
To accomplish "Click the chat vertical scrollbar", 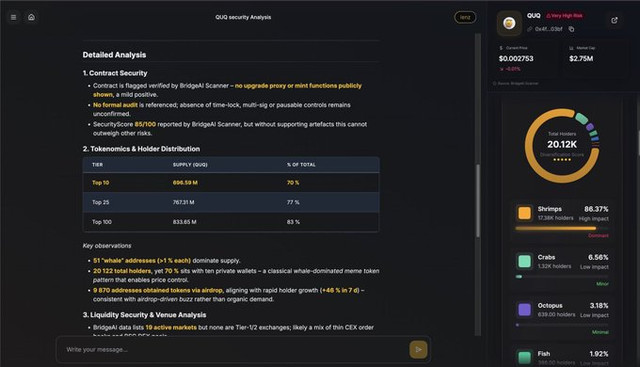I will tap(478, 200).
